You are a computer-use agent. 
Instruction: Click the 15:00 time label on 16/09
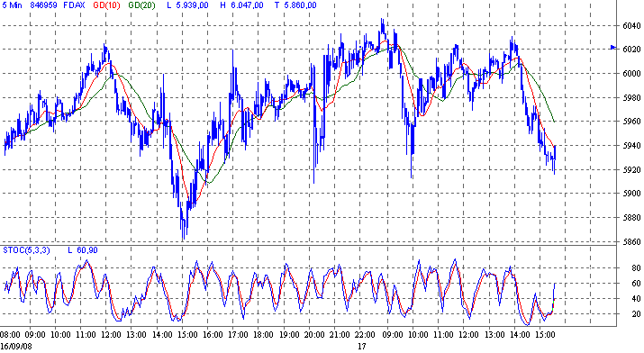coord(187,334)
